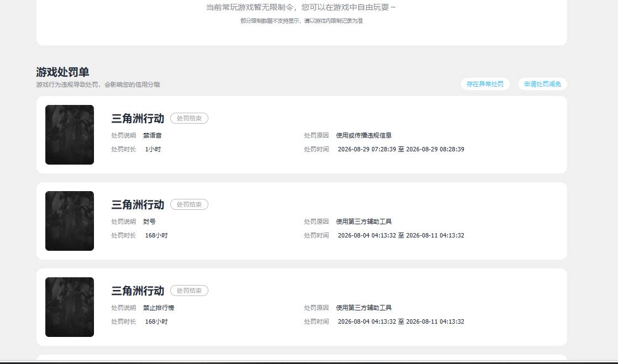This screenshot has height=364, width=618.
Task: Select thumbnail of the 禁止排行榜 penalty card
Action: [69, 307]
